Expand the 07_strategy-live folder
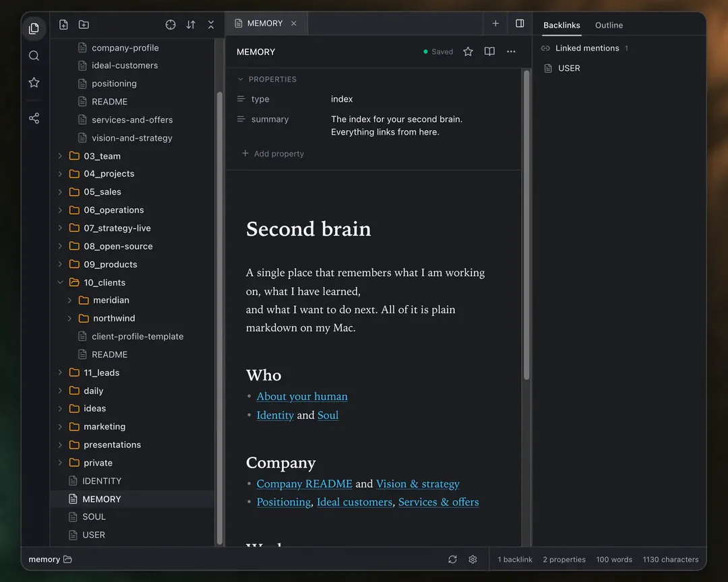Viewport: 728px width, 582px height. click(x=60, y=228)
